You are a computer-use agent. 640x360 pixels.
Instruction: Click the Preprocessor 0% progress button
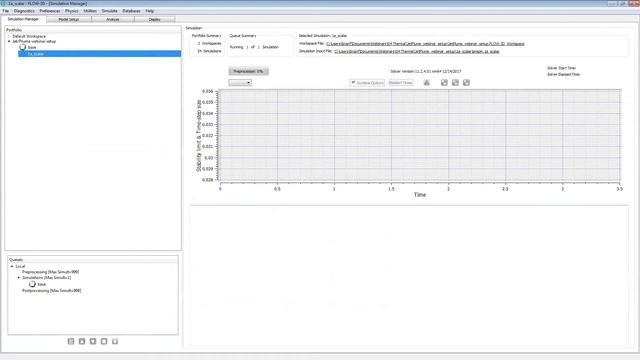click(248, 71)
